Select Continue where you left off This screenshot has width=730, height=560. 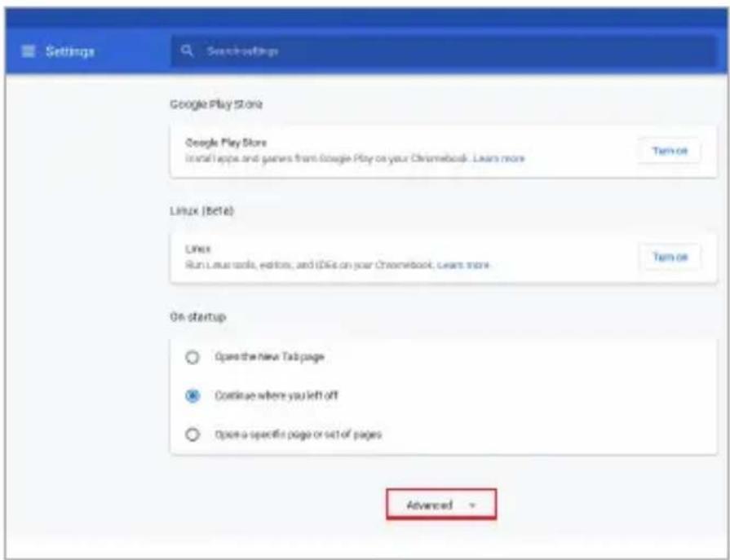pyautogui.click(x=192, y=396)
